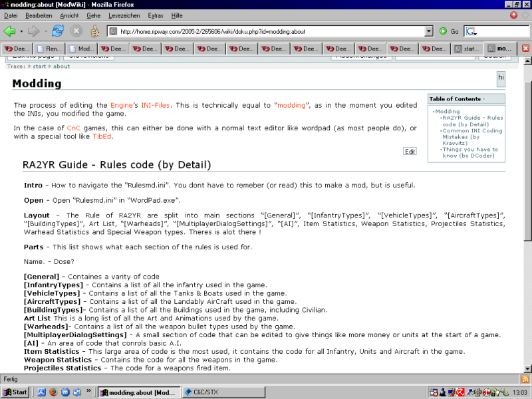Screen dimensions: 532x399
Task: Click the system clock showing 13:03
Action: coord(520,392)
